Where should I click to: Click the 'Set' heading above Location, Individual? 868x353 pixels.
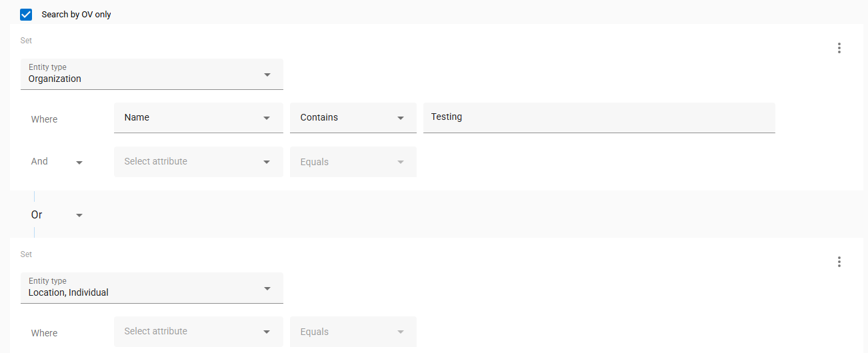point(26,254)
